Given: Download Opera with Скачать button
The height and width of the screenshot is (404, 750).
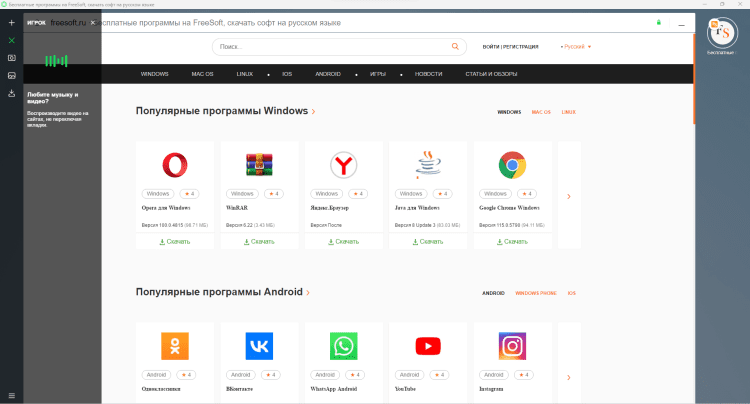Looking at the screenshot, I should [175, 241].
